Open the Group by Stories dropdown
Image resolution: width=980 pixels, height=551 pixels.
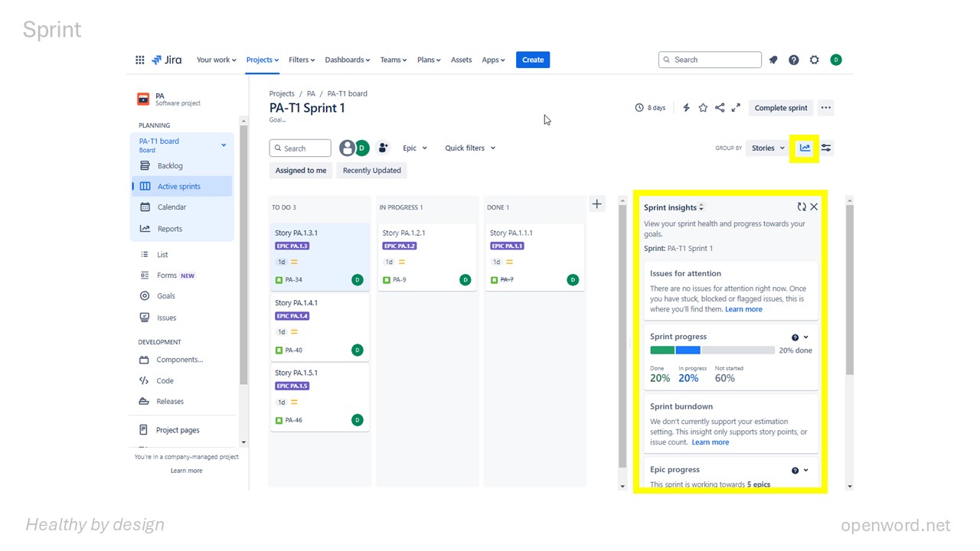(x=768, y=148)
